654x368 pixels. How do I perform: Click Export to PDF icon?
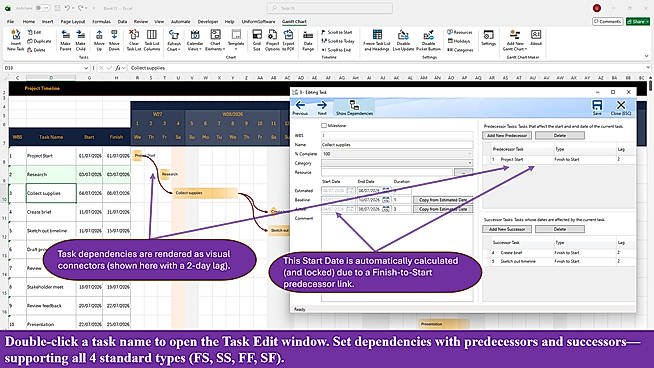click(288, 40)
